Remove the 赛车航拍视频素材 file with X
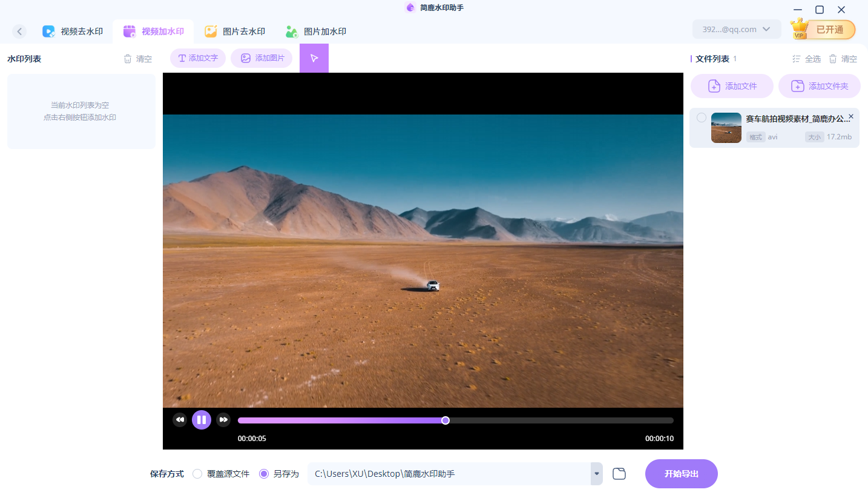Image resolution: width=868 pixels, height=498 pixels. point(851,116)
